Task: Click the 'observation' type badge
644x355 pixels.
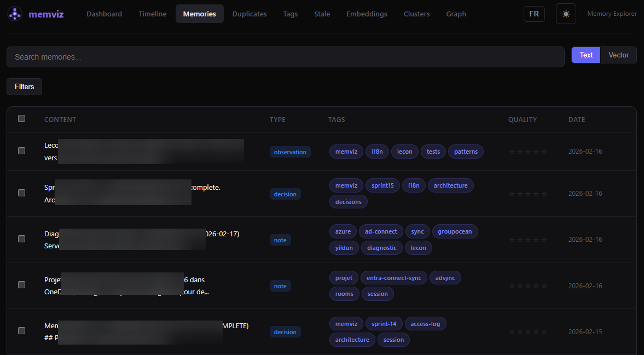Action: coord(290,152)
